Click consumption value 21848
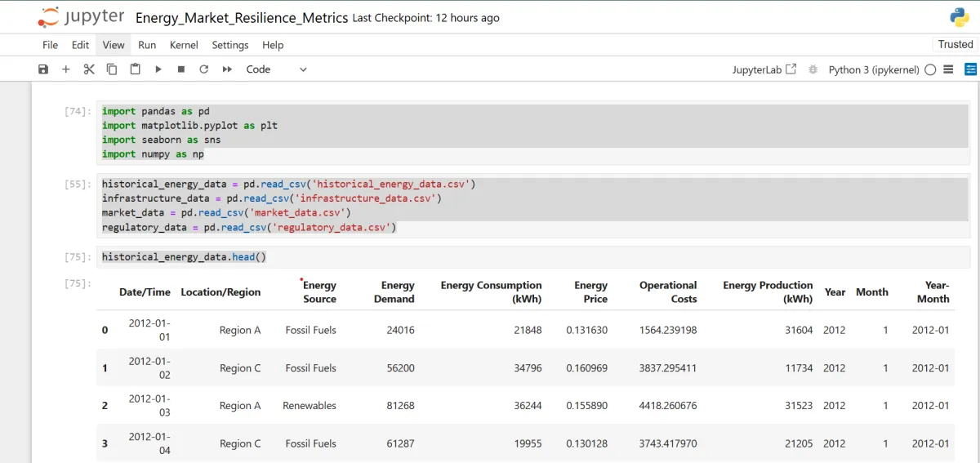 [x=528, y=330]
